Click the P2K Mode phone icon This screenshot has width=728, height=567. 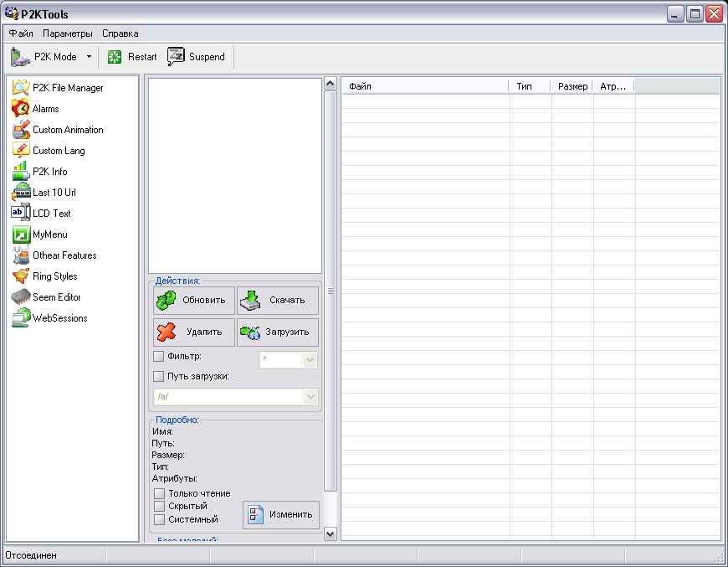20,57
